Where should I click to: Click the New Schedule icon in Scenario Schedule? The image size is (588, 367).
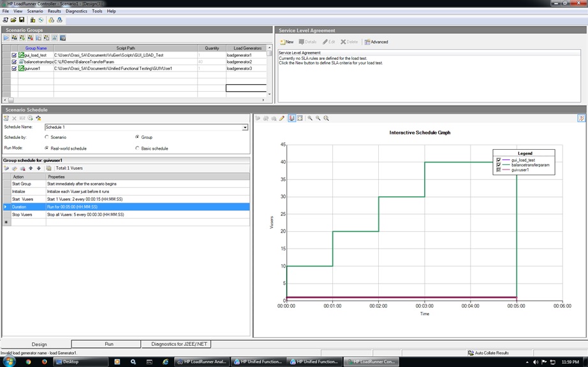(x=6, y=119)
